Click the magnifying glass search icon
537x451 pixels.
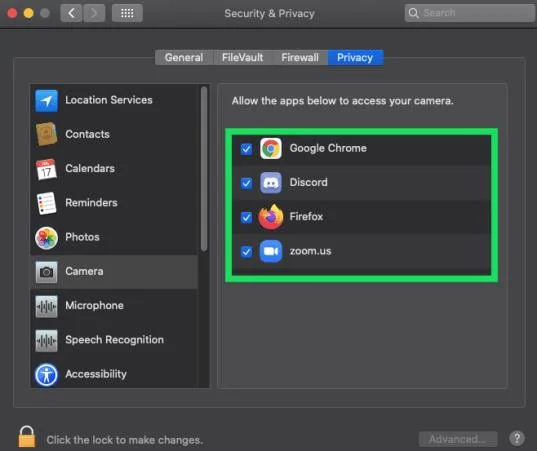(x=413, y=13)
